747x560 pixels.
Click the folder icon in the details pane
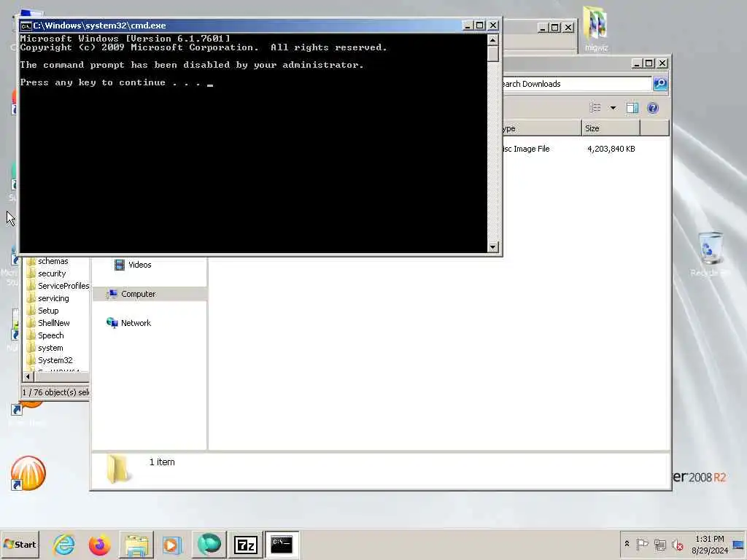tap(117, 469)
